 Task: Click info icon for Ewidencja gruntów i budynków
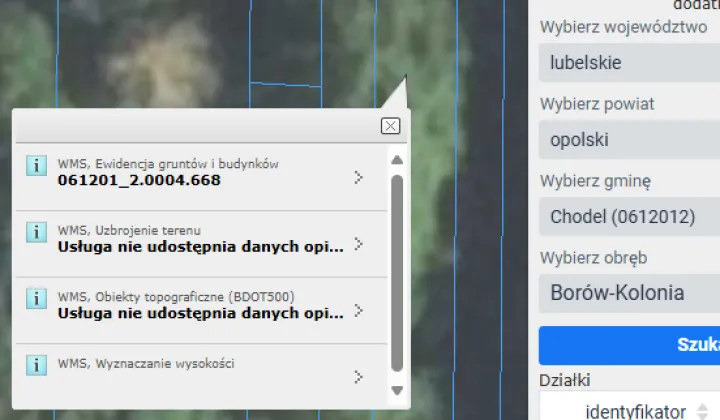(x=36, y=165)
